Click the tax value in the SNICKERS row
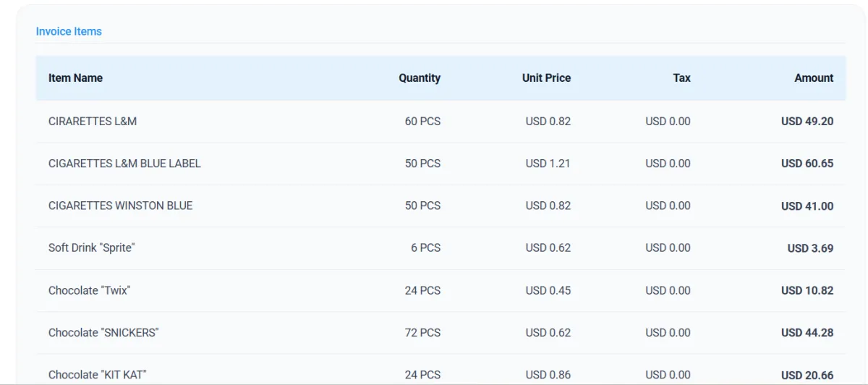This screenshot has height=385, width=868. (x=668, y=332)
